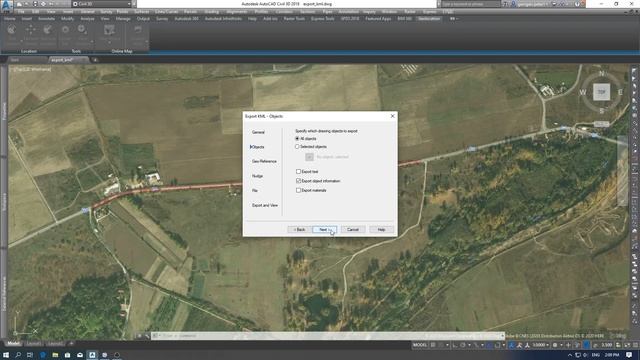The image size is (640, 360).
Task: Open the File menu
Action: [21, 12]
